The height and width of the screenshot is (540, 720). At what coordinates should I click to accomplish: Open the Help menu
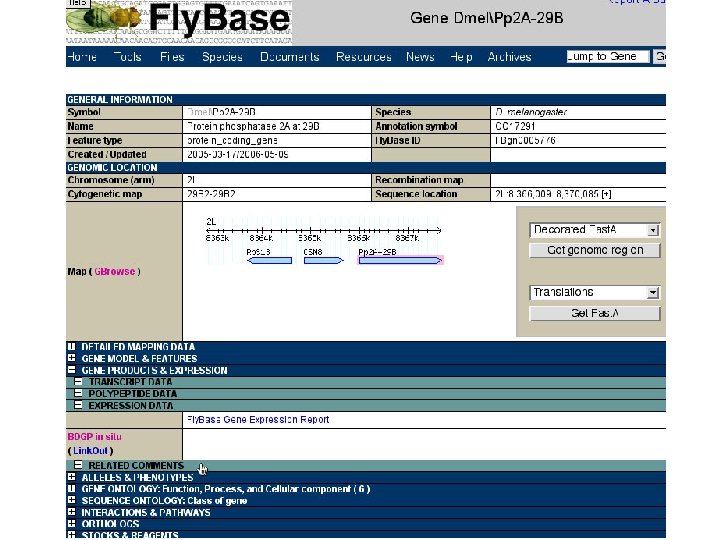point(461,57)
